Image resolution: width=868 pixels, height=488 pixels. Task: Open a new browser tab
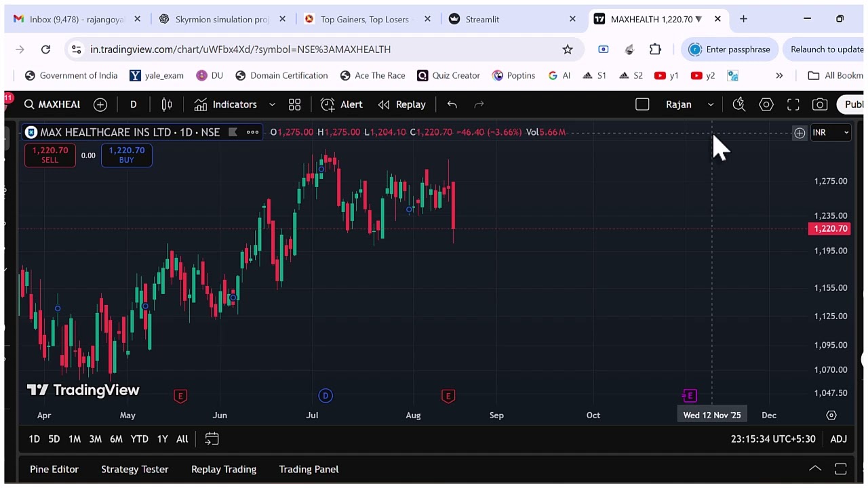pos(743,19)
